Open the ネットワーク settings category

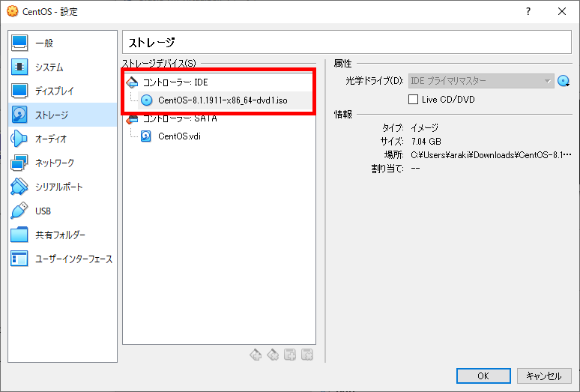62,163
